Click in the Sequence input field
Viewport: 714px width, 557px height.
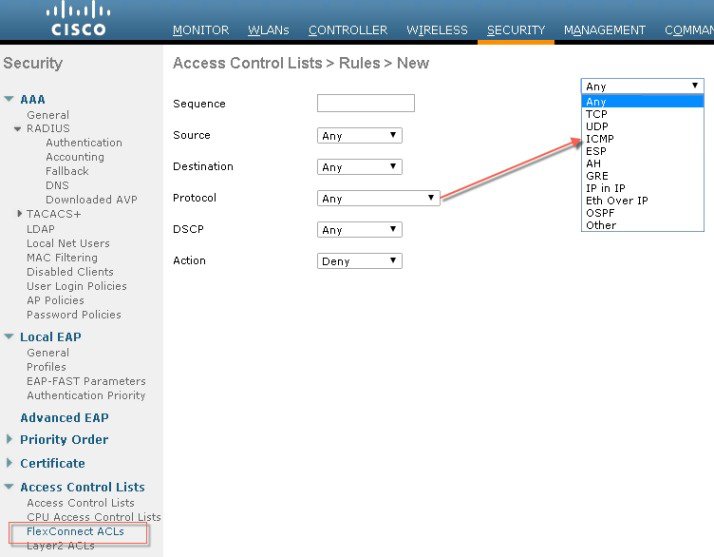point(366,103)
